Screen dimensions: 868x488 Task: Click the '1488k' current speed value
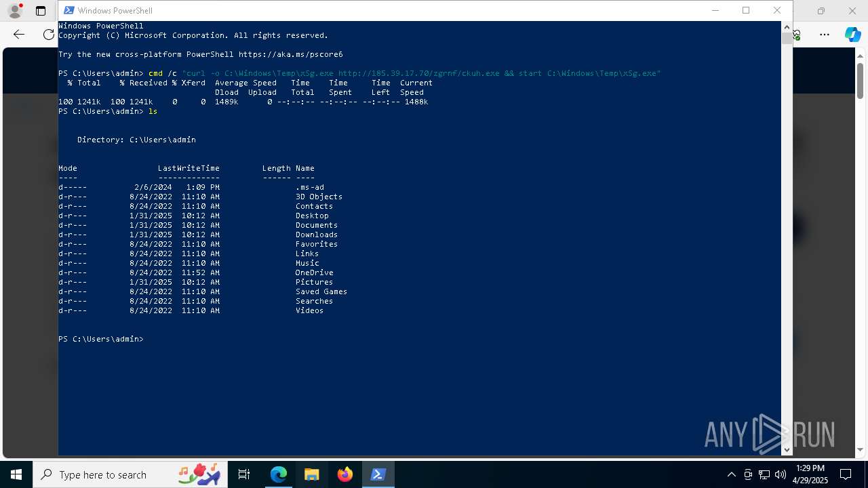416,102
